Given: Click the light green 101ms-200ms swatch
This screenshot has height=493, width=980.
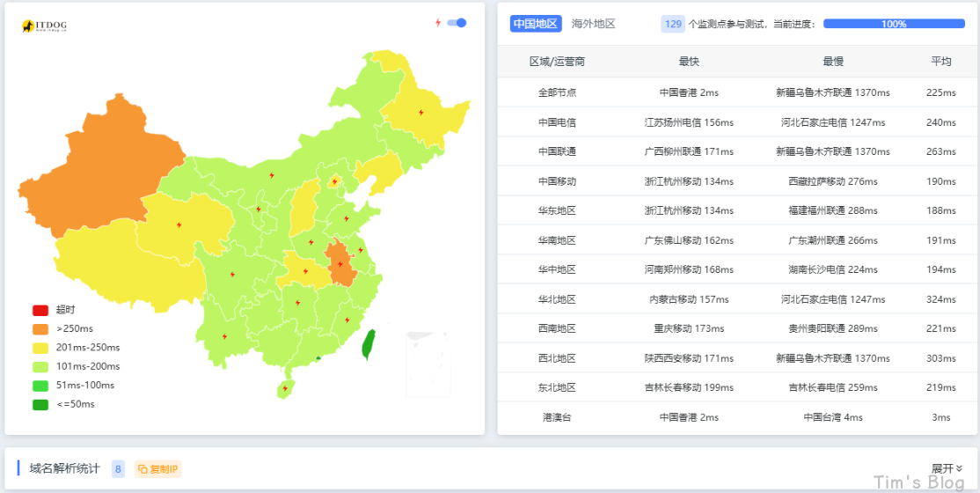Looking at the screenshot, I should point(40,366).
